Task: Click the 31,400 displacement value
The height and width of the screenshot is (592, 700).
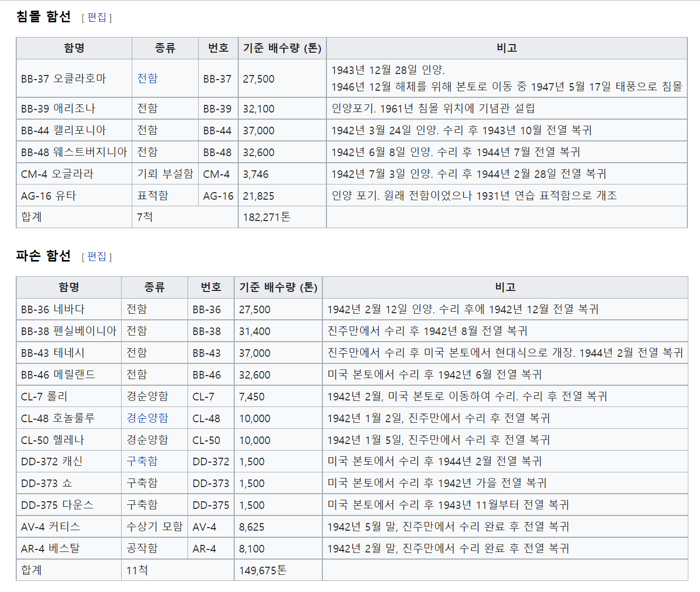Action: point(255,331)
